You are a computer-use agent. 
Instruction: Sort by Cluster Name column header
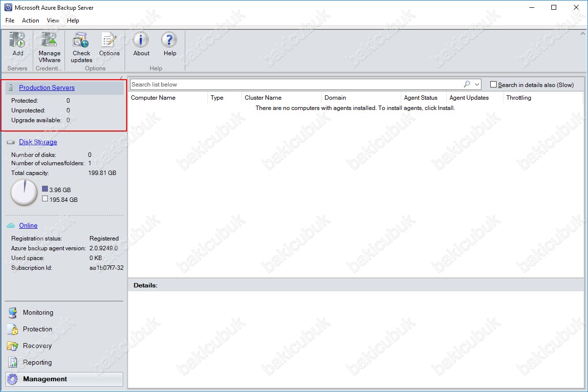click(282, 98)
